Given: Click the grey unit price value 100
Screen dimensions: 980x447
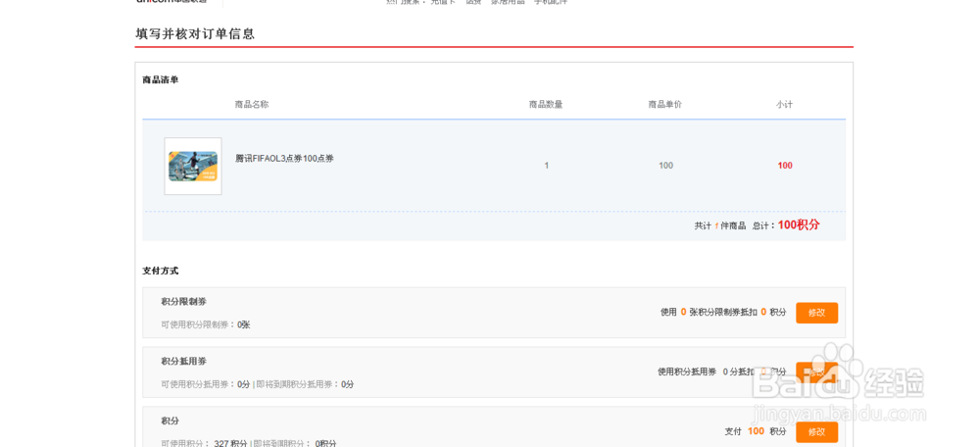Looking at the screenshot, I should point(665,166).
